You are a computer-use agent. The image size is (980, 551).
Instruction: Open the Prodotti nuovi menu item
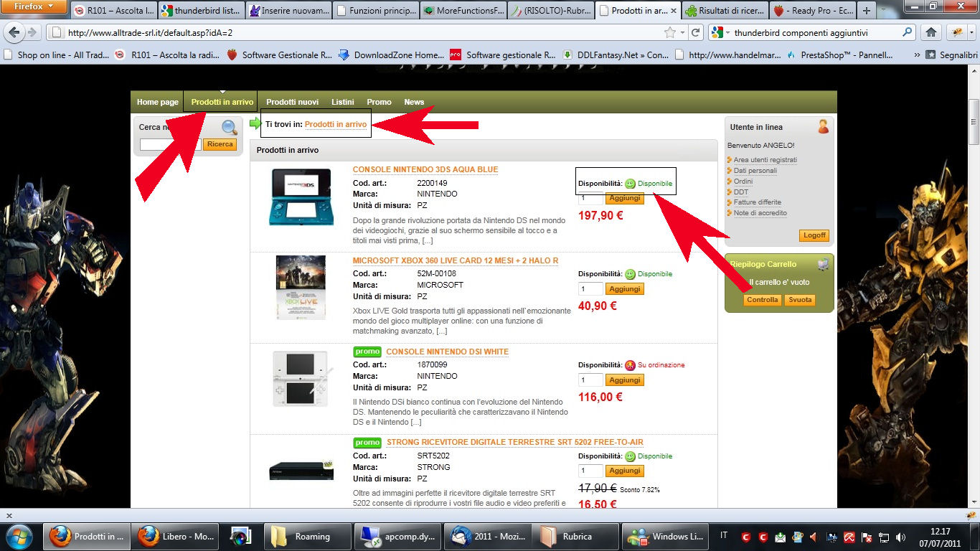click(x=292, y=102)
